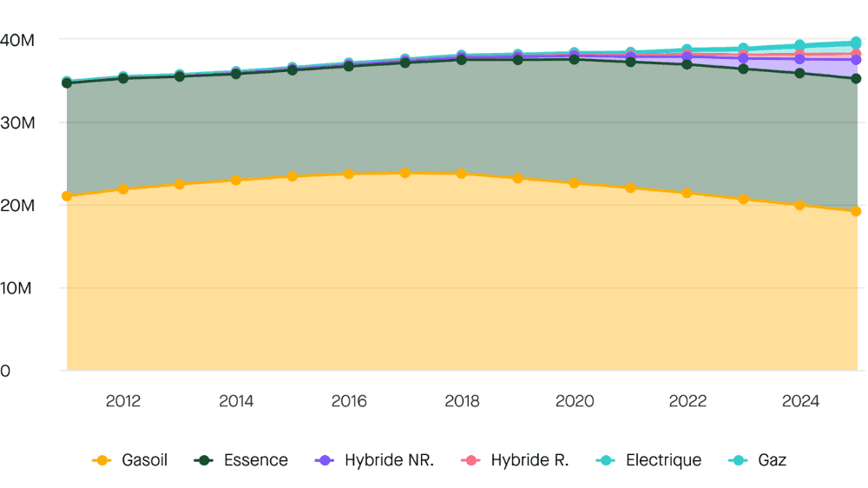Select the Gasoil marker at 2022

[687, 193]
